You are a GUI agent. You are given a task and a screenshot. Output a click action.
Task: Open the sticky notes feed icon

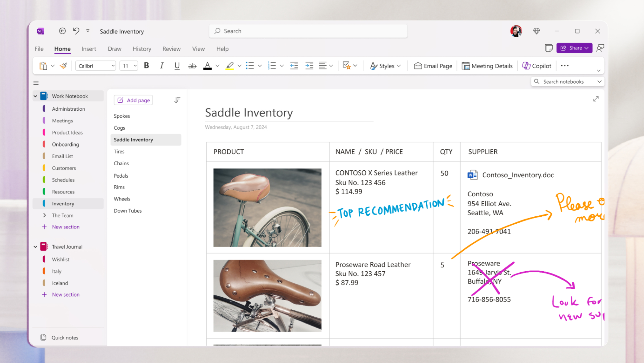tap(549, 48)
